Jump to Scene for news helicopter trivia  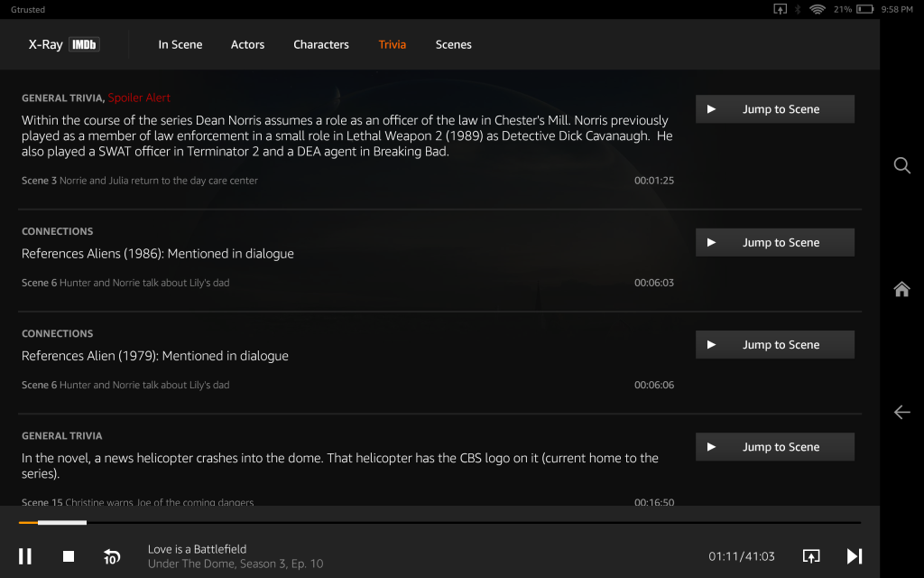(x=775, y=447)
